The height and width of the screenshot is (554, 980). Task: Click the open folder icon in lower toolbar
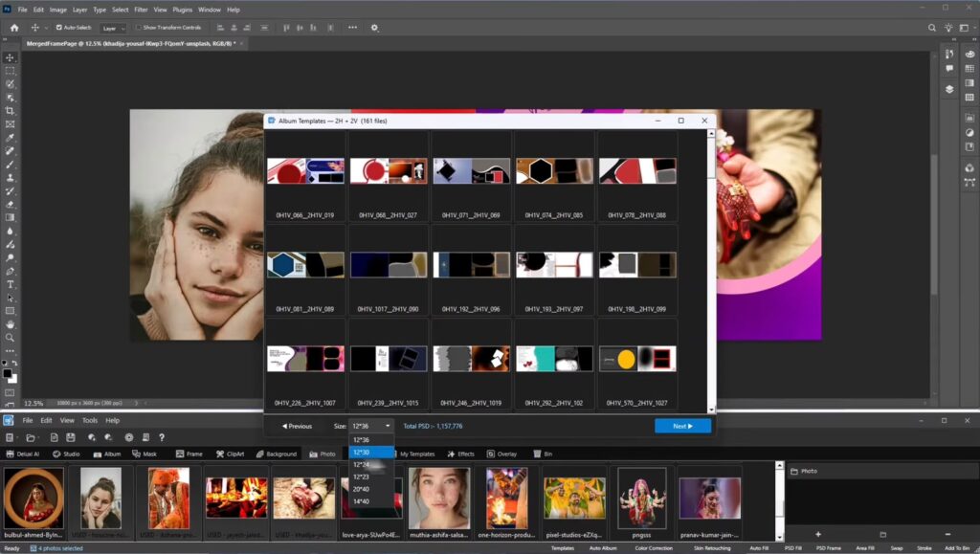31,437
